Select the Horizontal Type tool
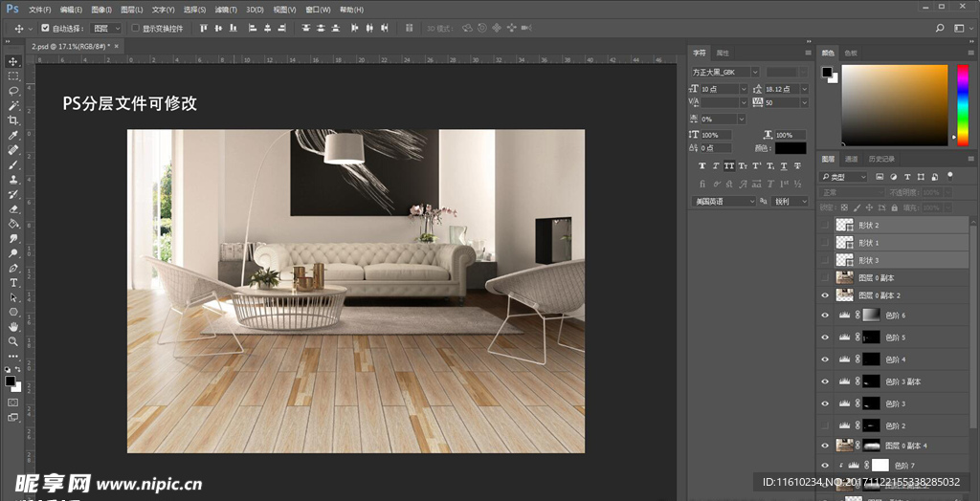Viewport: 980px width, 501px height. (13, 282)
